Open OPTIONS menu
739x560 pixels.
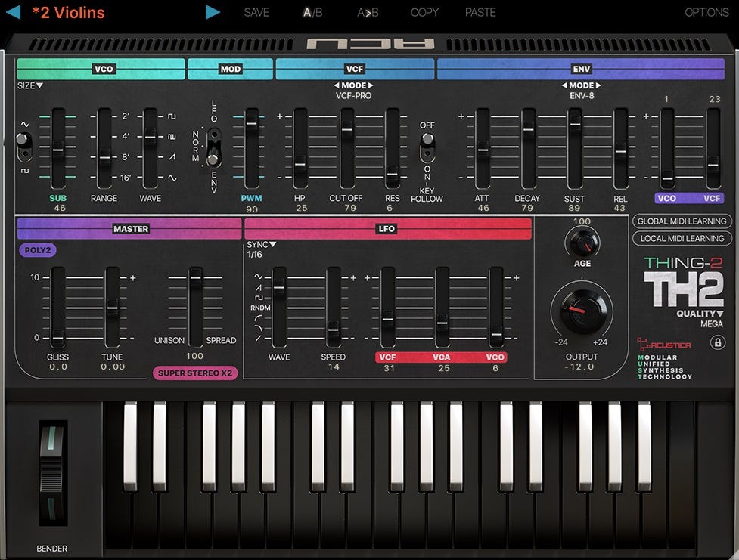706,12
